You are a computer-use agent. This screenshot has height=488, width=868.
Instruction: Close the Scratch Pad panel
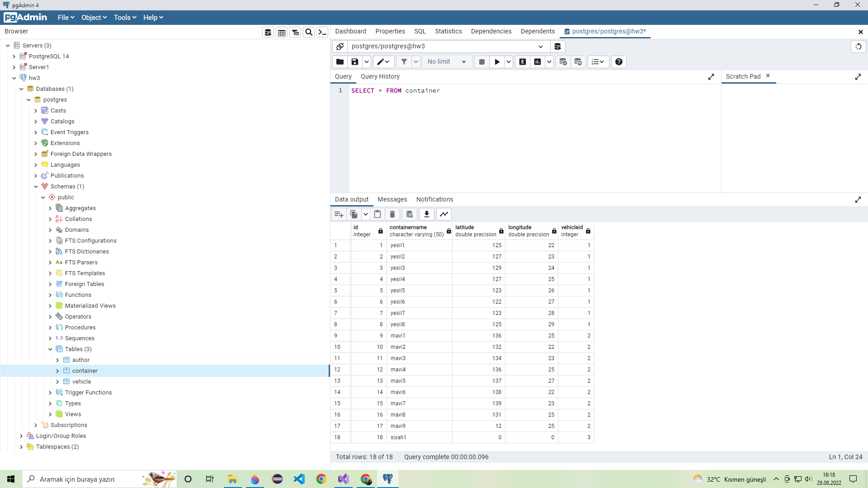coord(768,76)
